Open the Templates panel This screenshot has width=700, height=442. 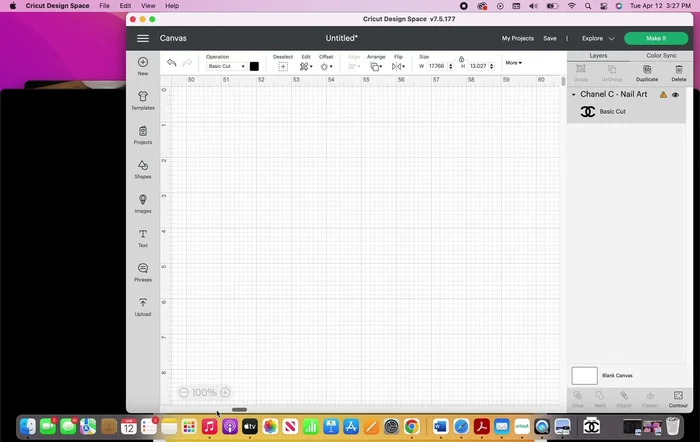tap(143, 100)
